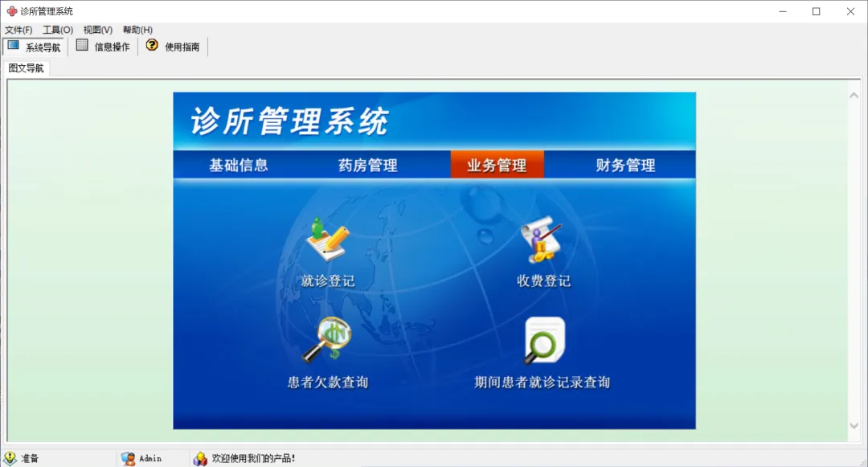Open the 工具(O) menu
This screenshot has width=868, height=467.
[58, 30]
